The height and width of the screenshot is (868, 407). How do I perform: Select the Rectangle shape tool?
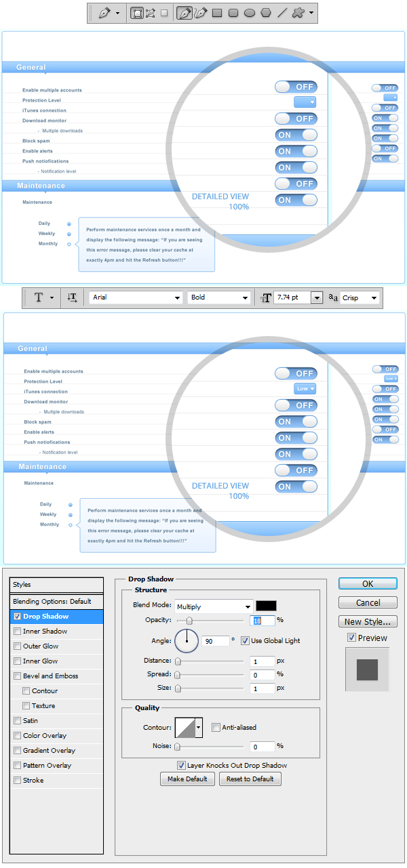pyautogui.click(x=217, y=13)
